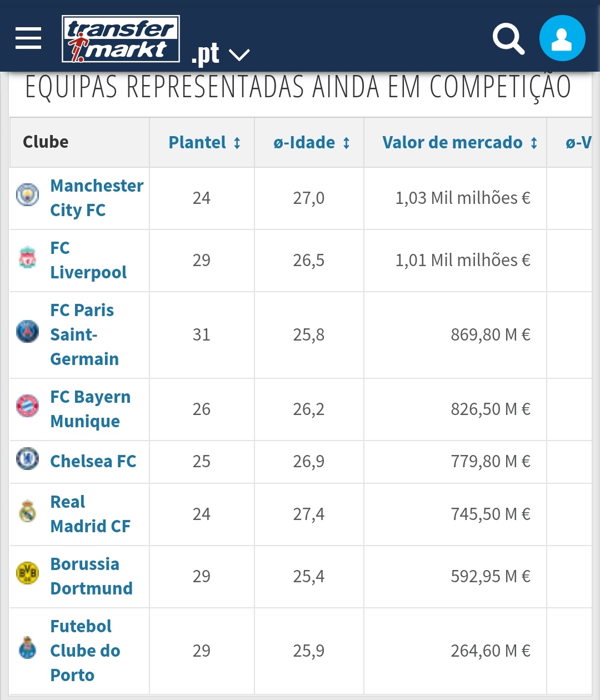Sort table by Valor de mercado
Screen dimensions: 600x700
(x=459, y=143)
